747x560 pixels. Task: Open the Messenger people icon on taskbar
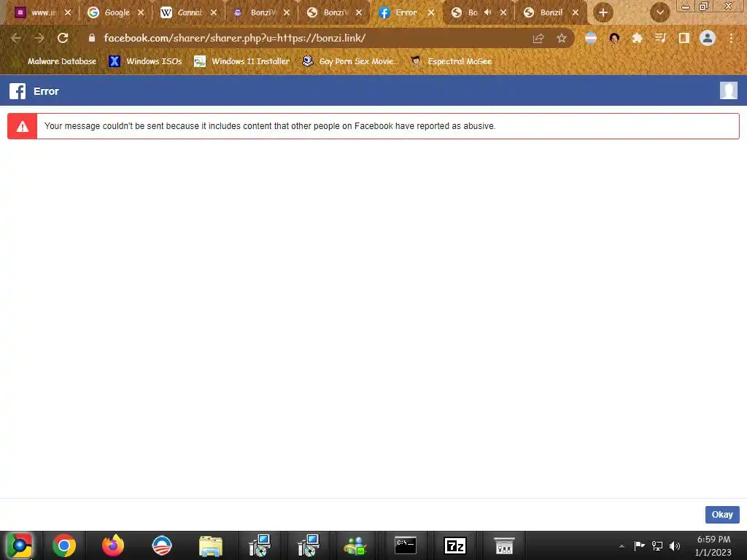tap(356, 546)
